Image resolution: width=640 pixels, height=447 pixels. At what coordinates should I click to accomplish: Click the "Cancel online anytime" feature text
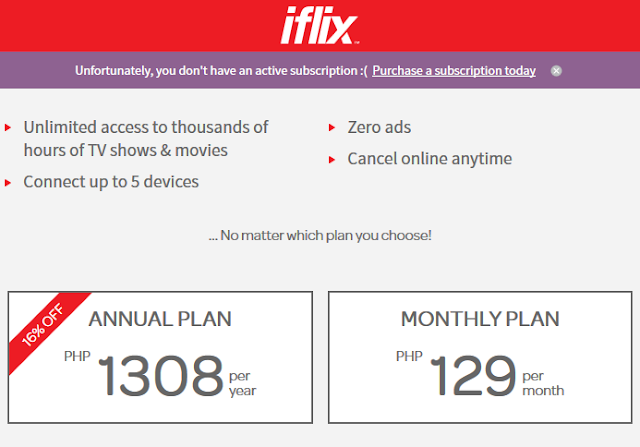click(x=429, y=159)
